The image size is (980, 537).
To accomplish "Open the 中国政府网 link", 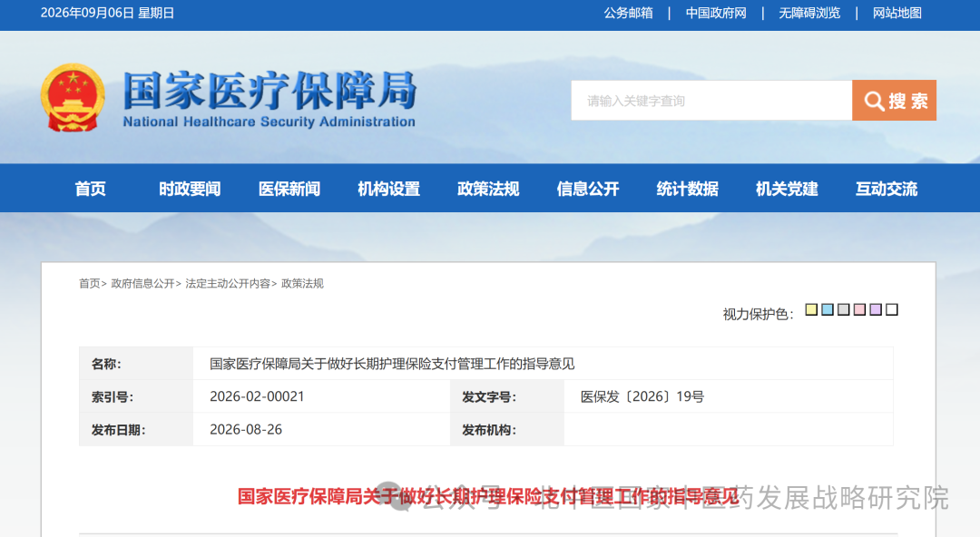I will tap(716, 13).
